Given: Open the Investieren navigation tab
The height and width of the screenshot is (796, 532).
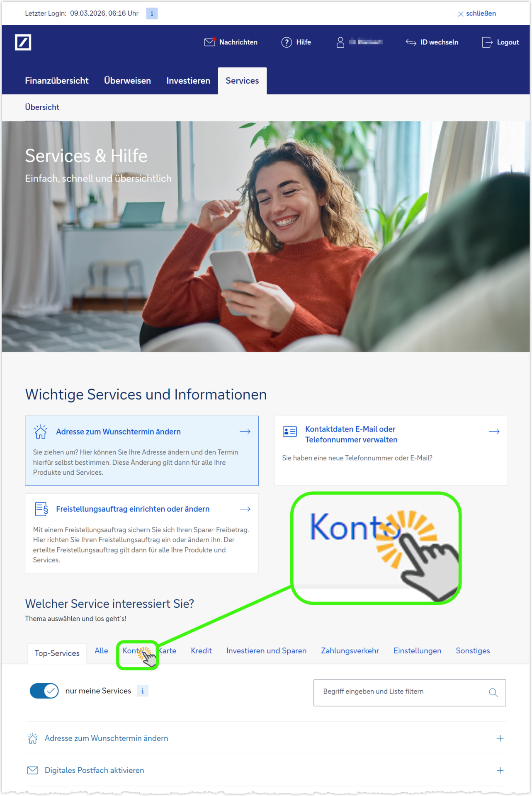Looking at the screenshot, I should pyautogui.click(x=188, y=81).
